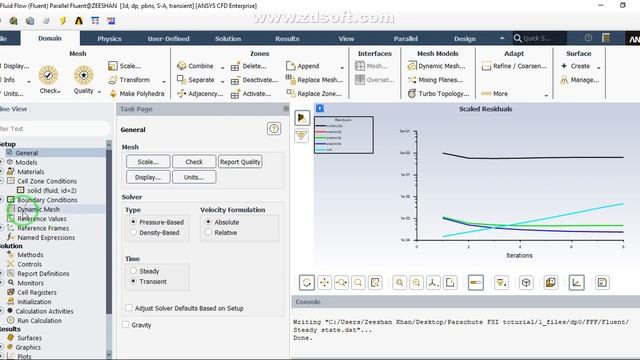Click the Scale... button in task page
The image size is (640, 360).
point(148,162)
